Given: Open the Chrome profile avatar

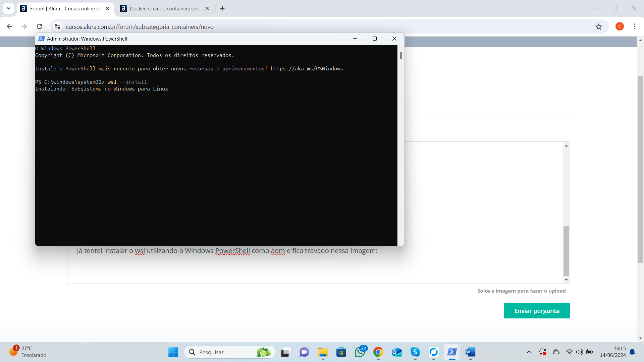Looking at the screenshot, I should tap(620, 26).
